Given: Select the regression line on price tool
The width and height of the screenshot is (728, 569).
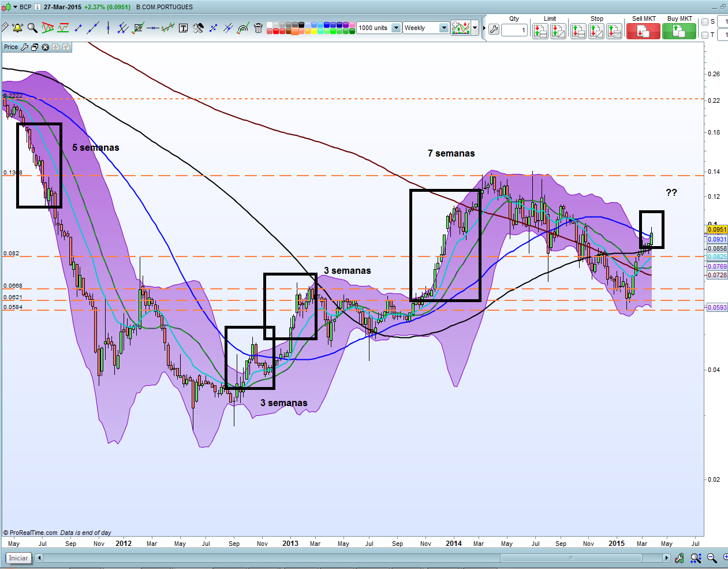Looking at the screenshot, I should (x=168, y=28).
